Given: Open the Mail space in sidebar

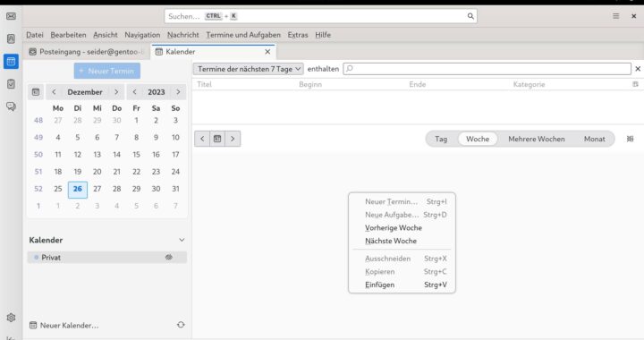Looking at the screenshot, I should click(x=11, y=16).
